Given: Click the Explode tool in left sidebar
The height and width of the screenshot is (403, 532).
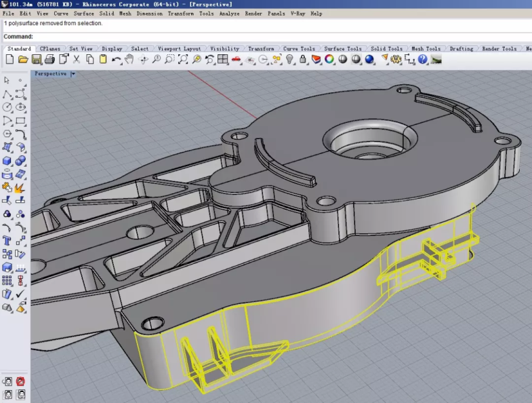Looking at the screenshot, I should [x=20, y=187].
